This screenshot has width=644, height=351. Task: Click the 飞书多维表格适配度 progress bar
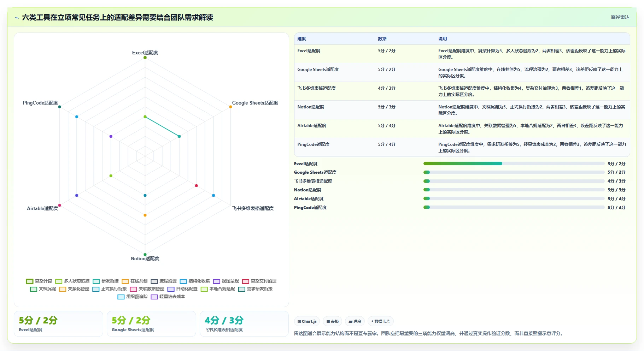(x=514, y=181)
